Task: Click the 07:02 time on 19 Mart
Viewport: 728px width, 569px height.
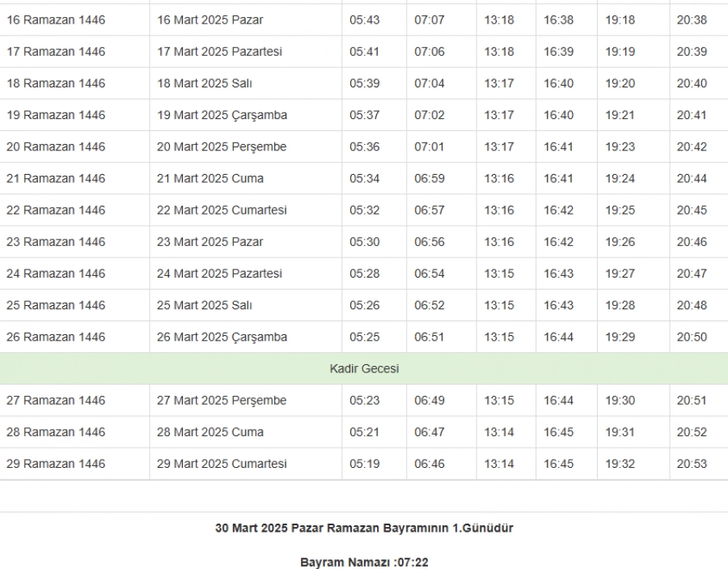Action: tap(430, 115)
